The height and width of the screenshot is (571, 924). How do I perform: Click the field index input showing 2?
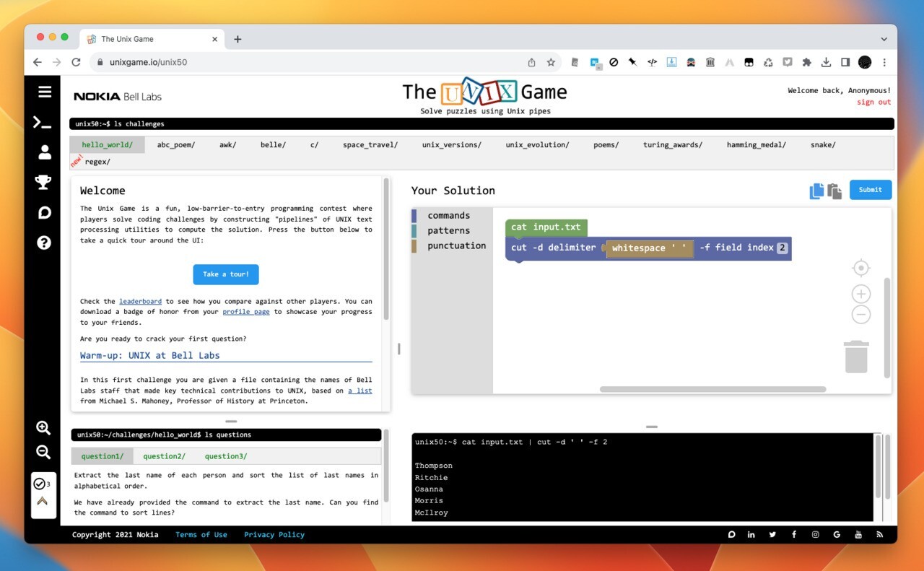tap(782, 248)
